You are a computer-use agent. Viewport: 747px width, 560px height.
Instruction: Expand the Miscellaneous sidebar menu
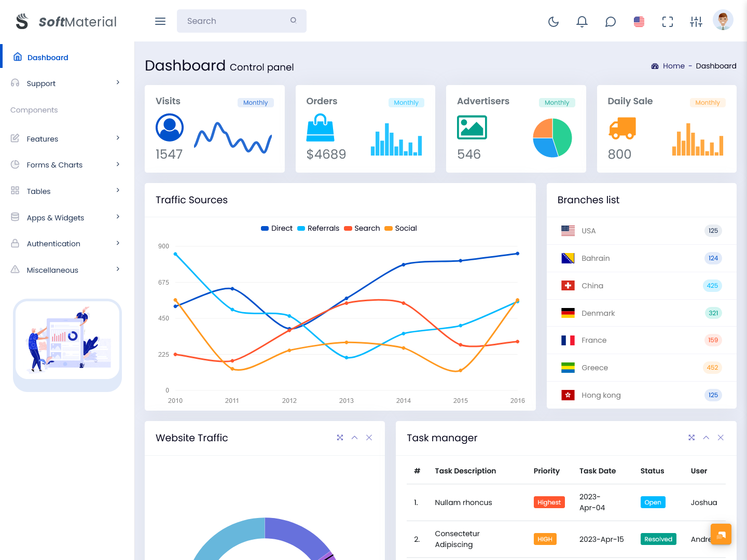(67, 270)
